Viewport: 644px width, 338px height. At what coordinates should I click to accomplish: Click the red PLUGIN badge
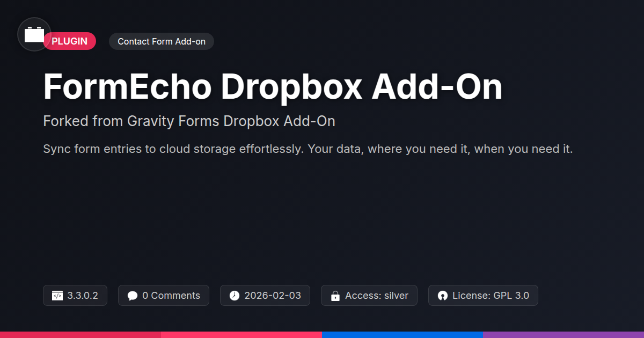(x=70, y=41)
